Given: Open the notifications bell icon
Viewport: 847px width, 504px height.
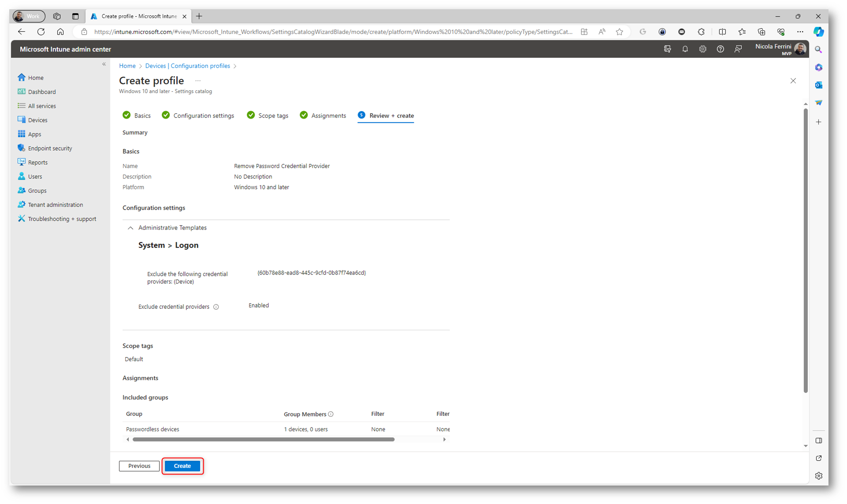Looking at the screenshot, I should tap(685, 49).
